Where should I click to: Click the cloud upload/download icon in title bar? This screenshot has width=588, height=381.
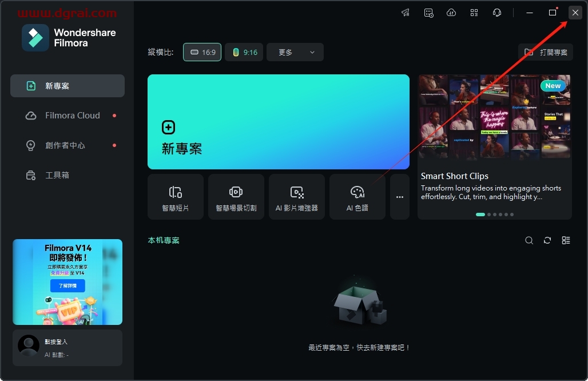[451, 13]
